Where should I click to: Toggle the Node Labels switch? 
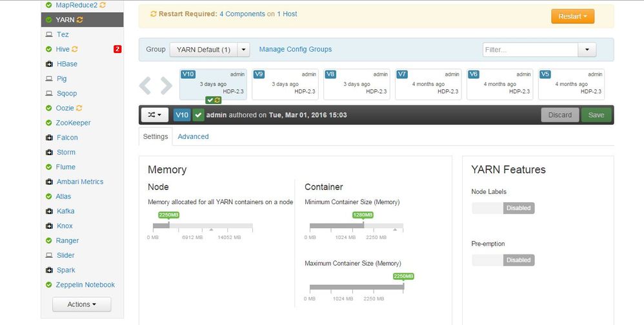(503, 208)
